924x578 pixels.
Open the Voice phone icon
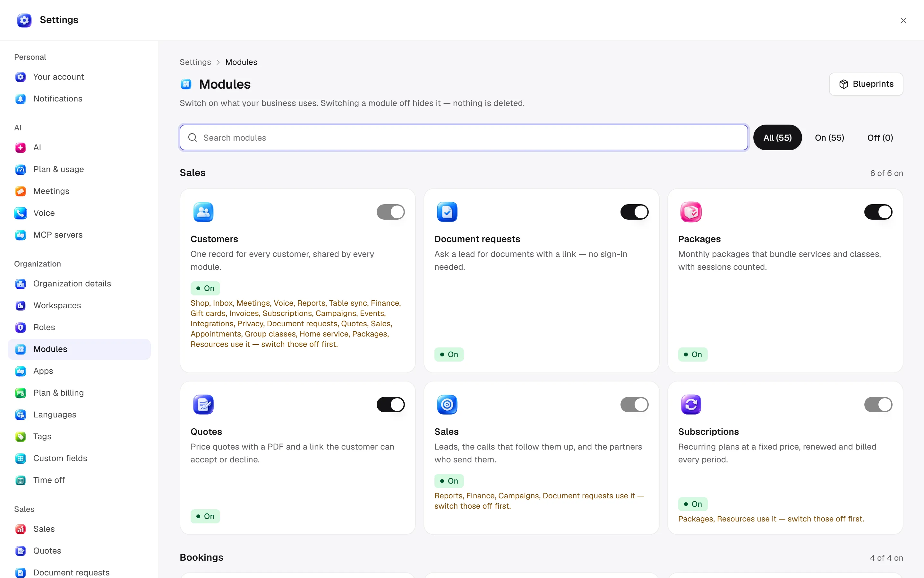point(21,213)
